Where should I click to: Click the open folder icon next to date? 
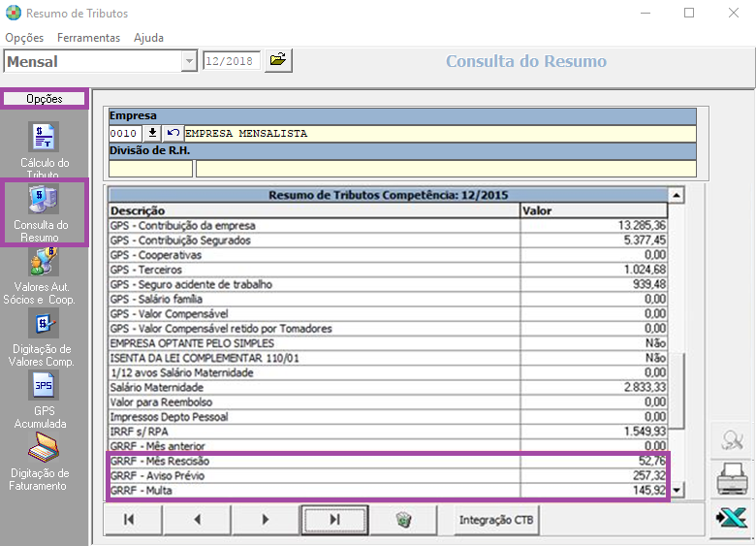click(x=278, y=61)
